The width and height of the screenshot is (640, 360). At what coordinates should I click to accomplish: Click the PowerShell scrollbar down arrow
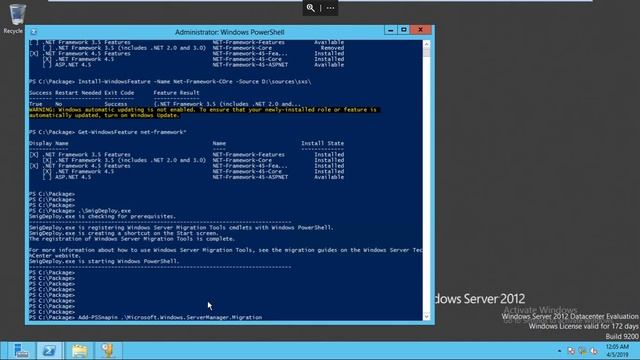point(427,316)
